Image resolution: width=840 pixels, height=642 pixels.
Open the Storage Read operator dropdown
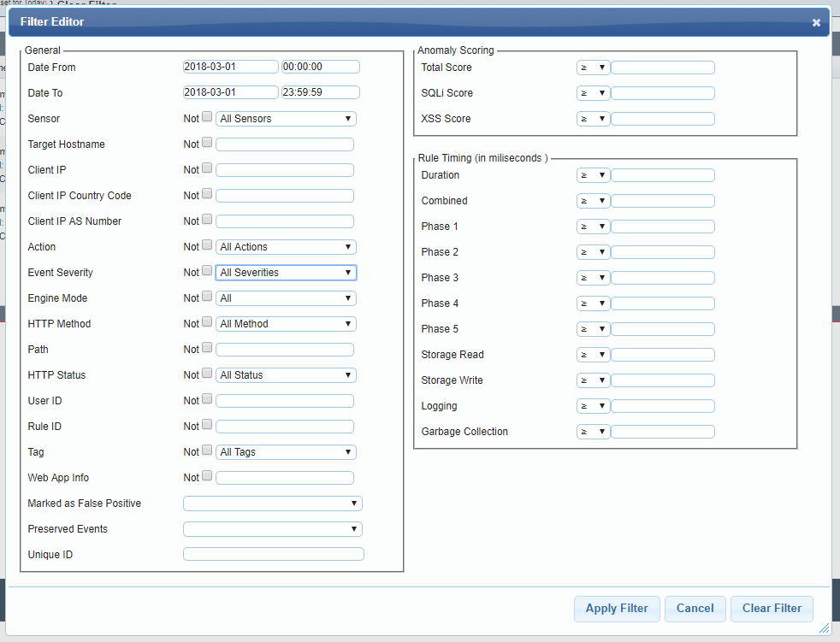coord(593,355)
